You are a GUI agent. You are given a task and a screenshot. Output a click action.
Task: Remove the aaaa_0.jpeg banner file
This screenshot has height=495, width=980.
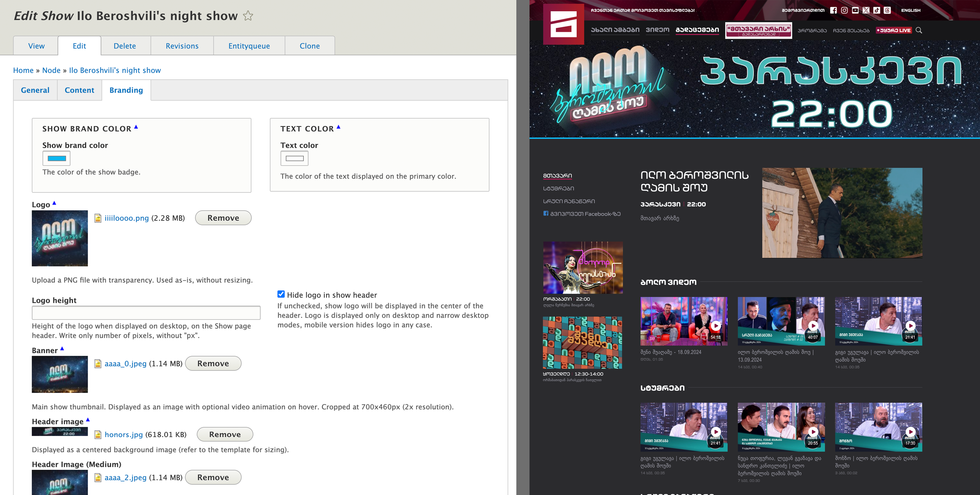coord(213,363)
